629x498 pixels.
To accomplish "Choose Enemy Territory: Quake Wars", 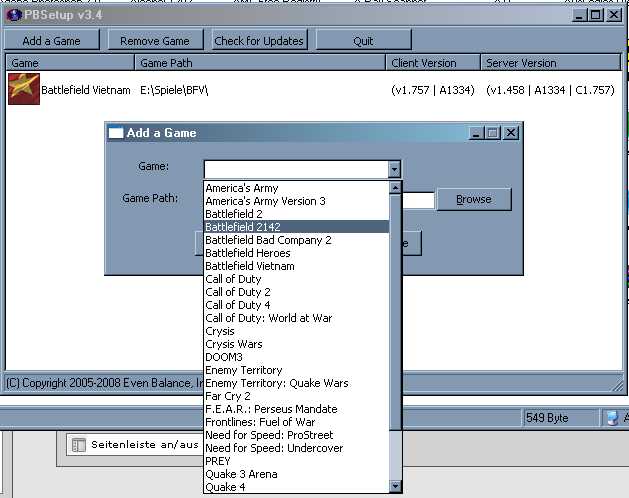I will tap(296, 383).
